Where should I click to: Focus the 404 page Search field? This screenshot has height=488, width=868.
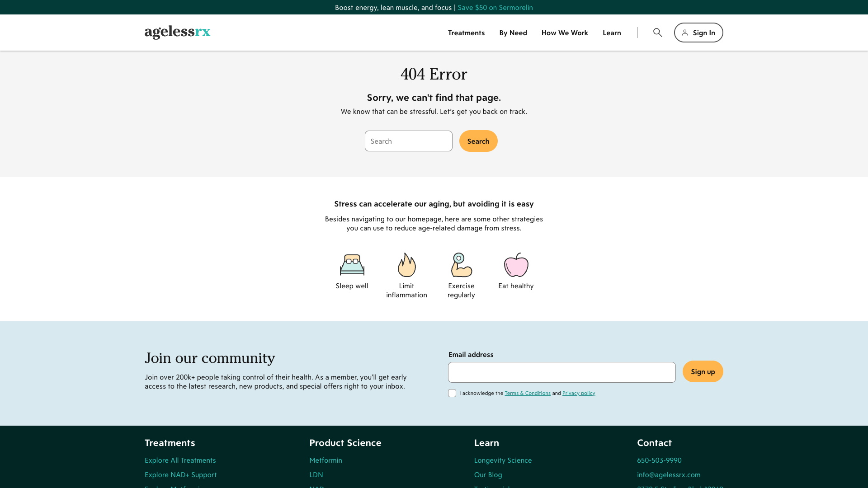[408, 141]
